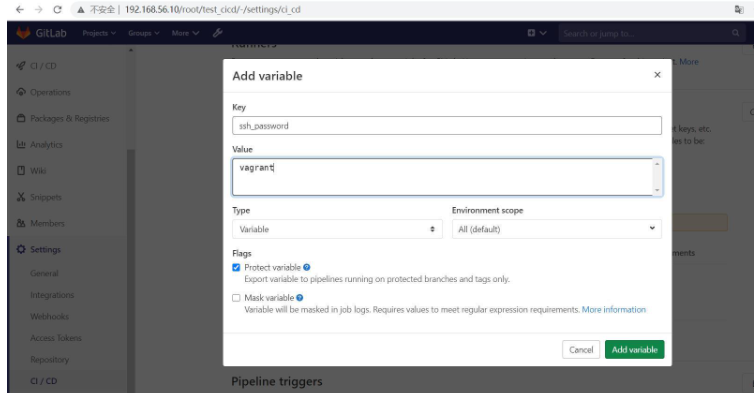
Task: Open Access Tokens settings sub-item
Action: [56, 338]
